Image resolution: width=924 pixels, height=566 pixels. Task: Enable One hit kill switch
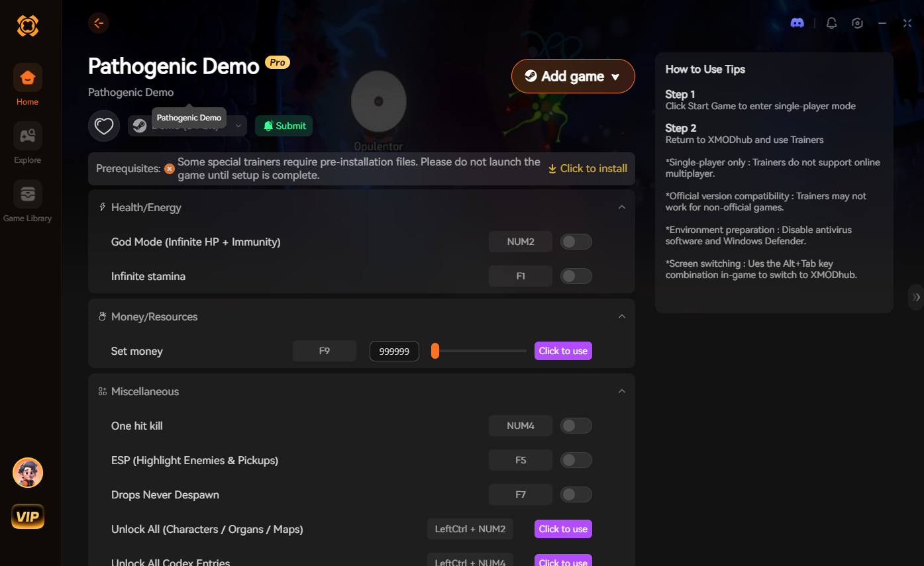pyautogui.click(x=576, y=426)
